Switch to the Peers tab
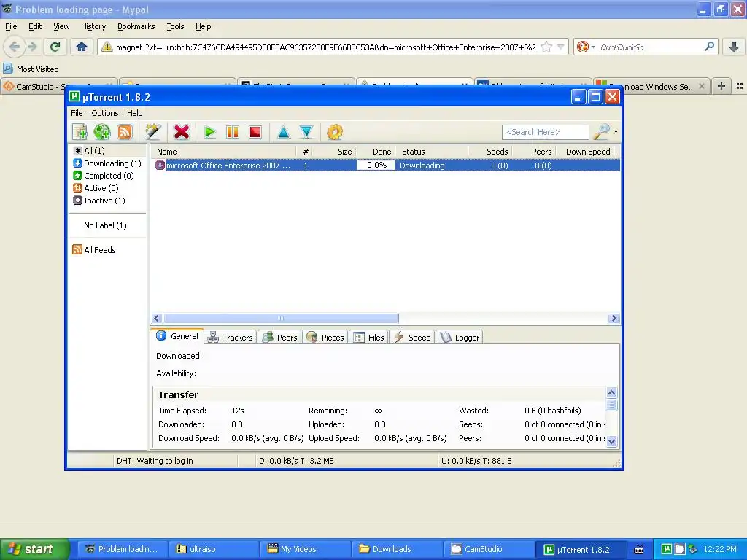Viewport: 747px width, 560px height. coord(280,337)
